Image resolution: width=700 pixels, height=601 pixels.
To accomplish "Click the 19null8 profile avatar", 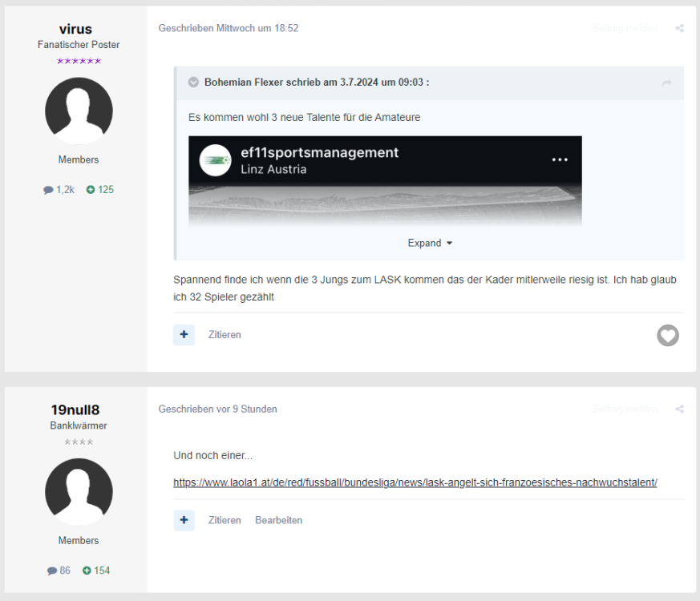I will (79, 491).
